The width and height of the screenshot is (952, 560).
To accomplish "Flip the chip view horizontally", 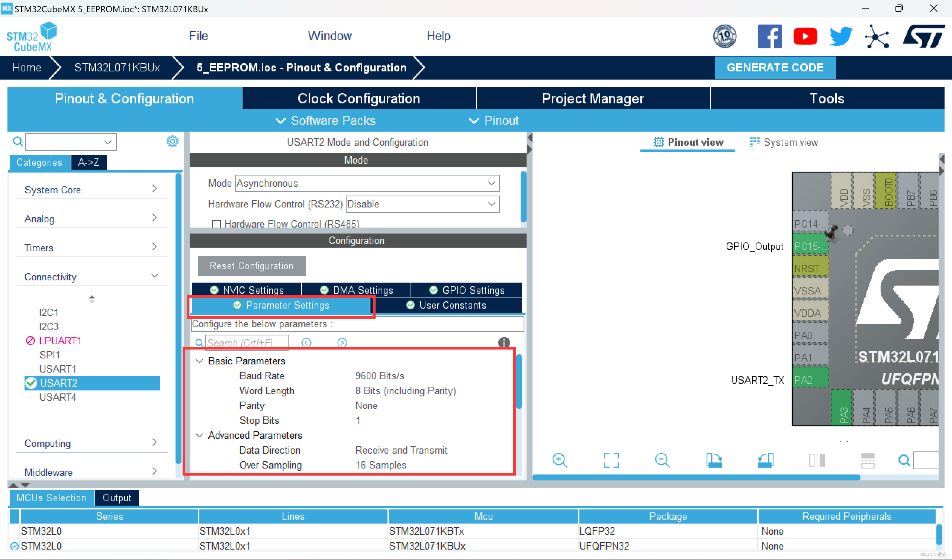I will [x=817, y=460].
